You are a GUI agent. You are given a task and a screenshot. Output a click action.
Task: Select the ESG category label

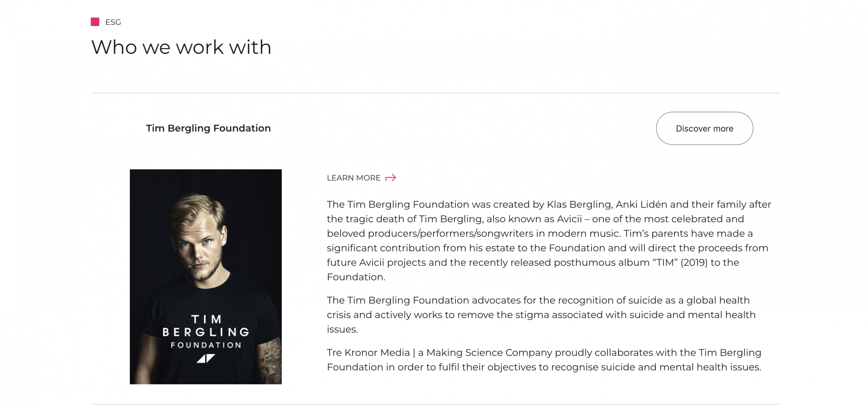tap(113, 22)
